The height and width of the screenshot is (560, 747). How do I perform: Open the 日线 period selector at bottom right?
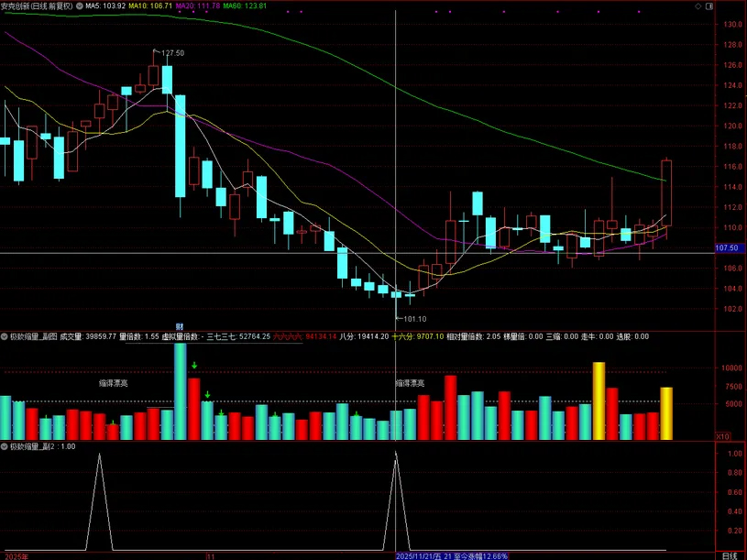click(x=730, y=555)
